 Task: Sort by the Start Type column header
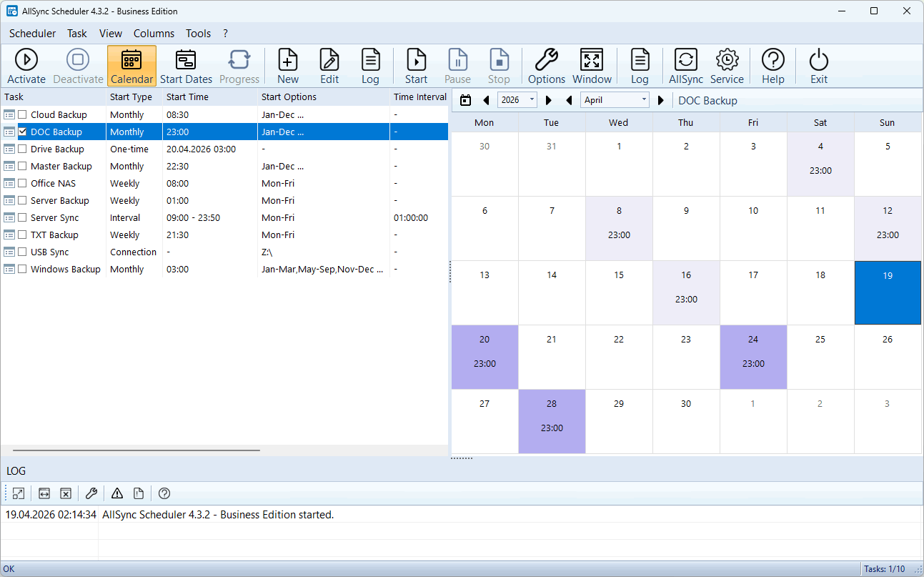[x=131, y=97]
